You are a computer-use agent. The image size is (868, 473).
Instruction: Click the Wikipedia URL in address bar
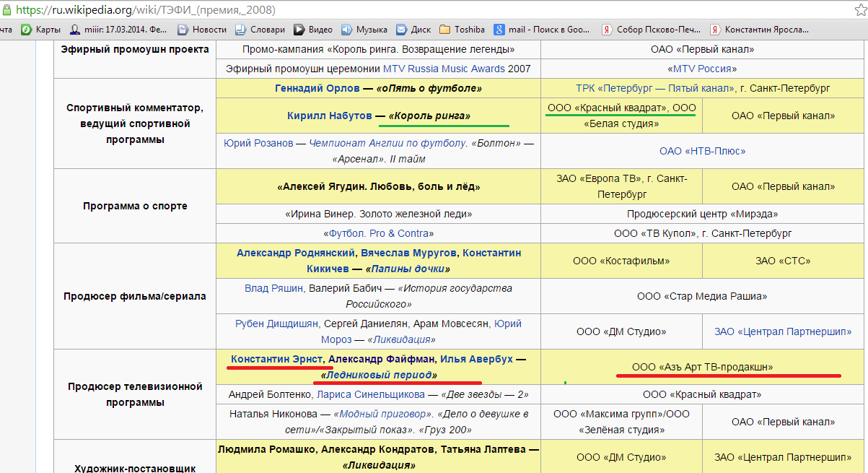click(144, 10)
